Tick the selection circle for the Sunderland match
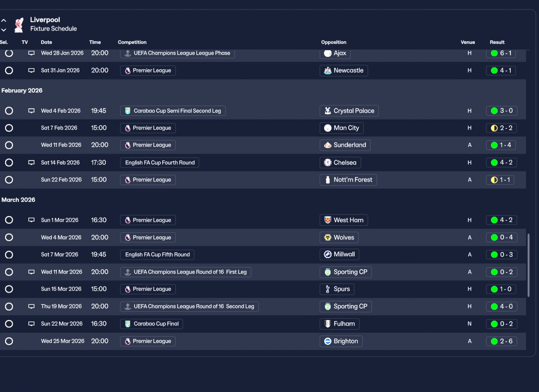This screenshot has height=392, width=539. [x=9, y=145]
